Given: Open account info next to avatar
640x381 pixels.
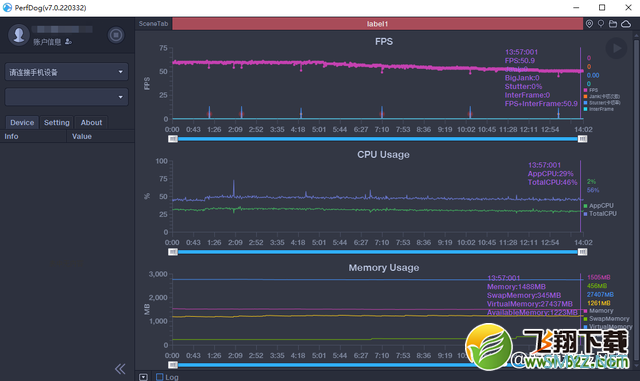Looking at the screenshot, I should click(52, 42).
